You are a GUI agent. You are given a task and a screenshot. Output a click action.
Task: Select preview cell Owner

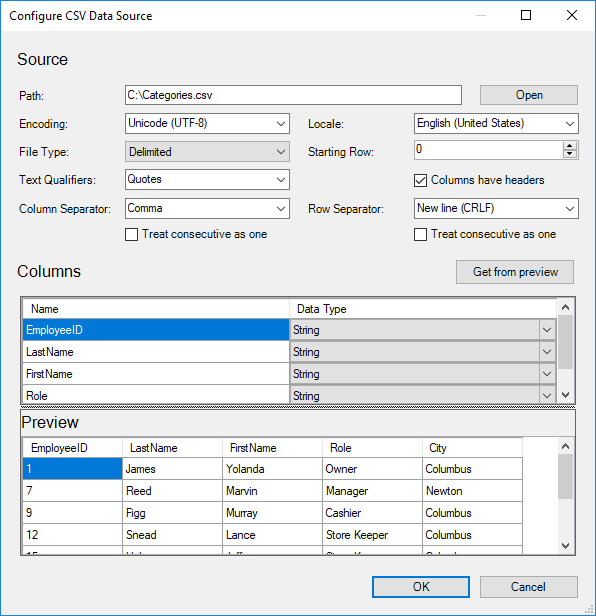[x=372, y=469]
